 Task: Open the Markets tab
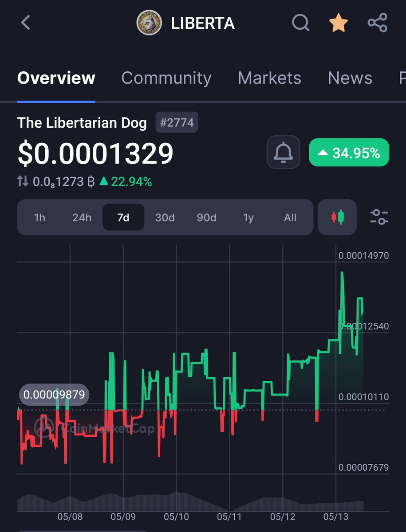click(269, 78)
